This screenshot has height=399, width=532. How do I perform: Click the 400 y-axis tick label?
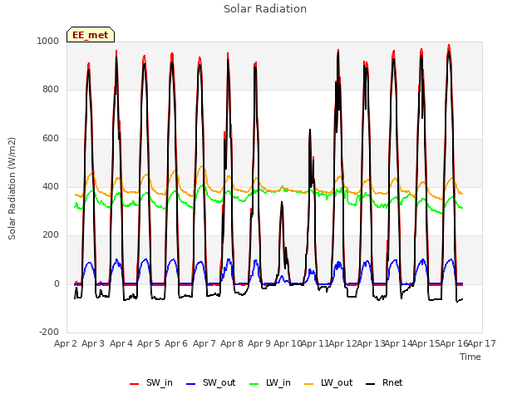[x=51, y=186]
